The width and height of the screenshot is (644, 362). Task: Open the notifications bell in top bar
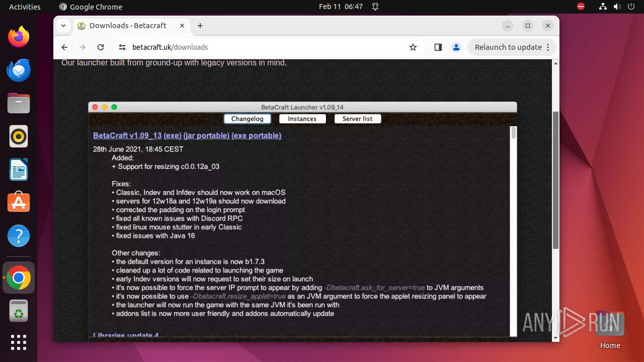375,7
